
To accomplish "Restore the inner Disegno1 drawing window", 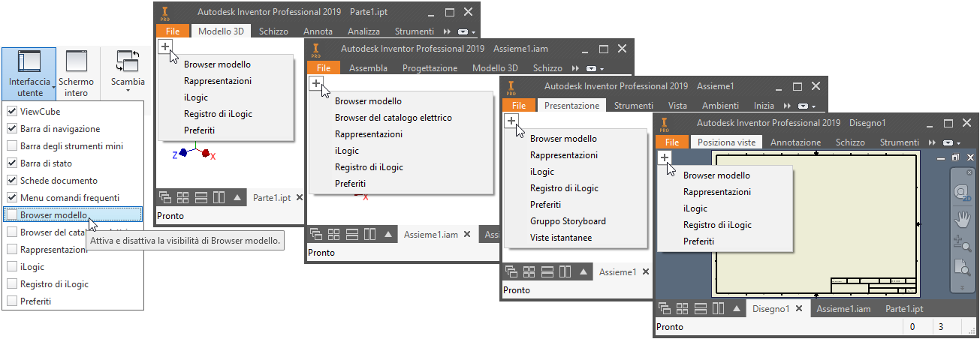I will point(955,157).
